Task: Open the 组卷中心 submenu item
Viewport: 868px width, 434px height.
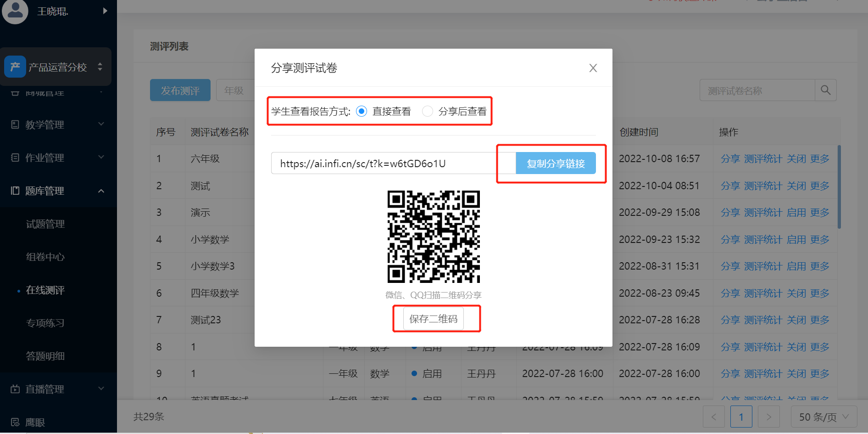Action: point(45,257)
